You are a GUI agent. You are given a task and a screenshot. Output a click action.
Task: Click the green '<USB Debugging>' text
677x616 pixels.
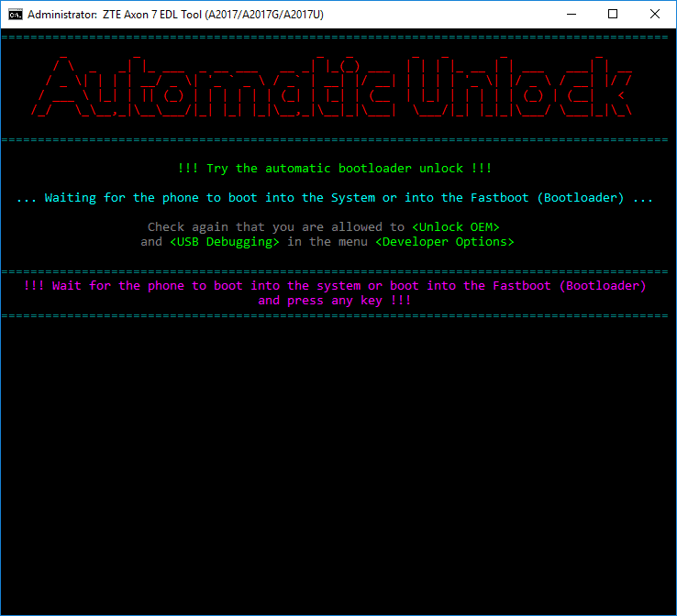[225, 242]
